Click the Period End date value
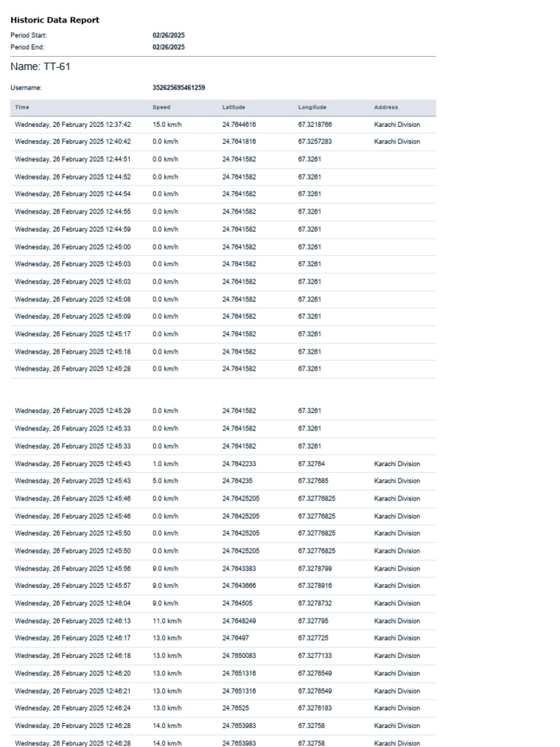The width and height of the screenshot is (560, 747). click(168, 47)
